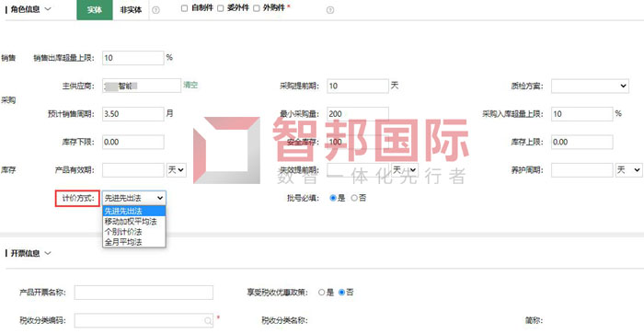
Task: Click the 主供应商 input field
Action: point(142,86)
